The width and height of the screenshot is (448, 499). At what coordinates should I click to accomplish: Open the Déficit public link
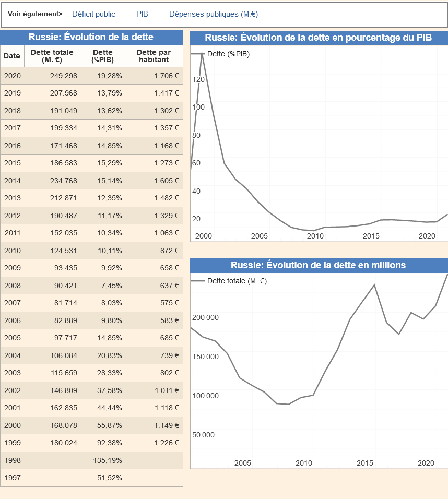tap(93, 14)
